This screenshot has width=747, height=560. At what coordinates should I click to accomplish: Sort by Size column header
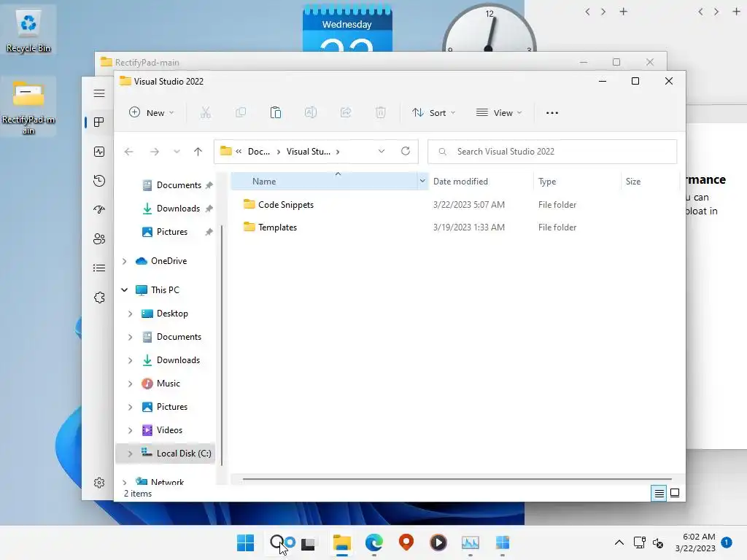tap(649, 182)
